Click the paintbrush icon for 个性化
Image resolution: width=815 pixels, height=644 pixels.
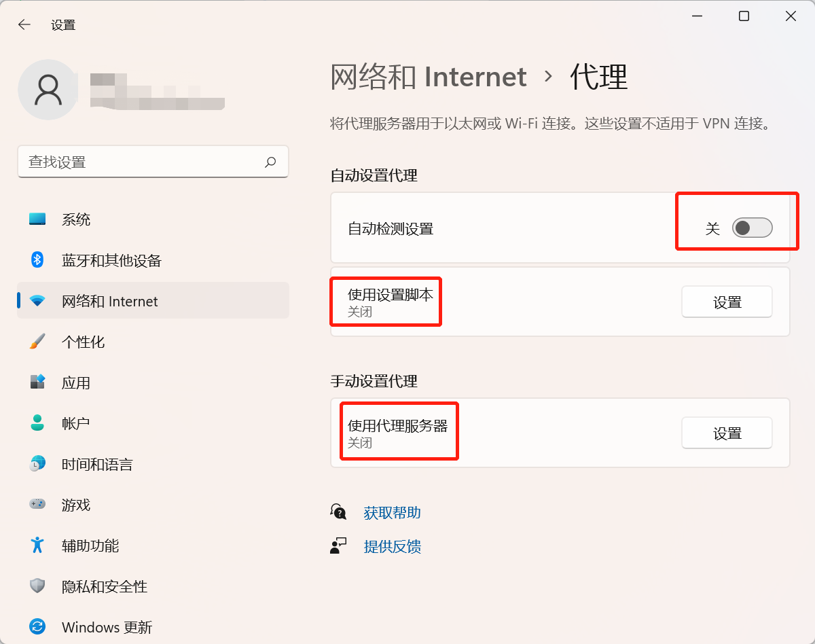click(37, 342)
